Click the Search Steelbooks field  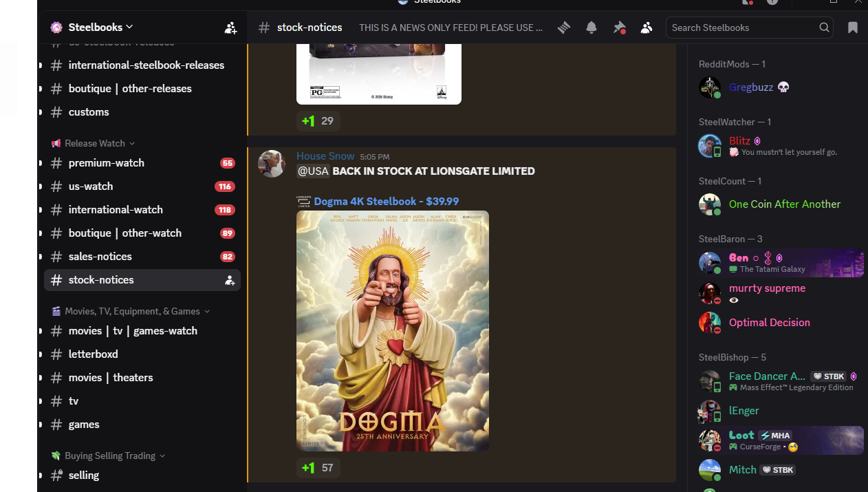pos(750,28)
